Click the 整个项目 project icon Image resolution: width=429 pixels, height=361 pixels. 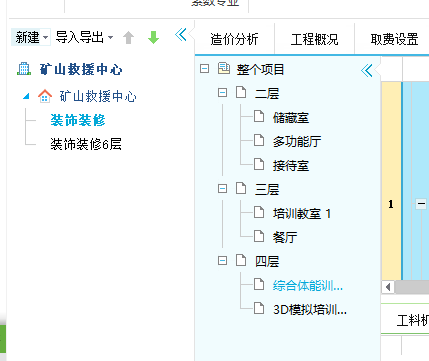[x=224, y=68]
